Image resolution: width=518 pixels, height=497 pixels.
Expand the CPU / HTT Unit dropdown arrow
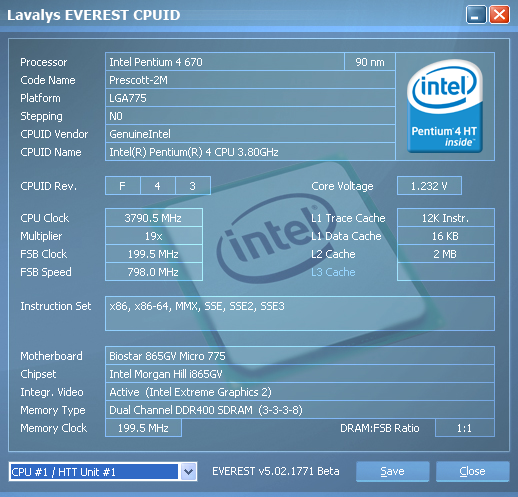[188, 472]
